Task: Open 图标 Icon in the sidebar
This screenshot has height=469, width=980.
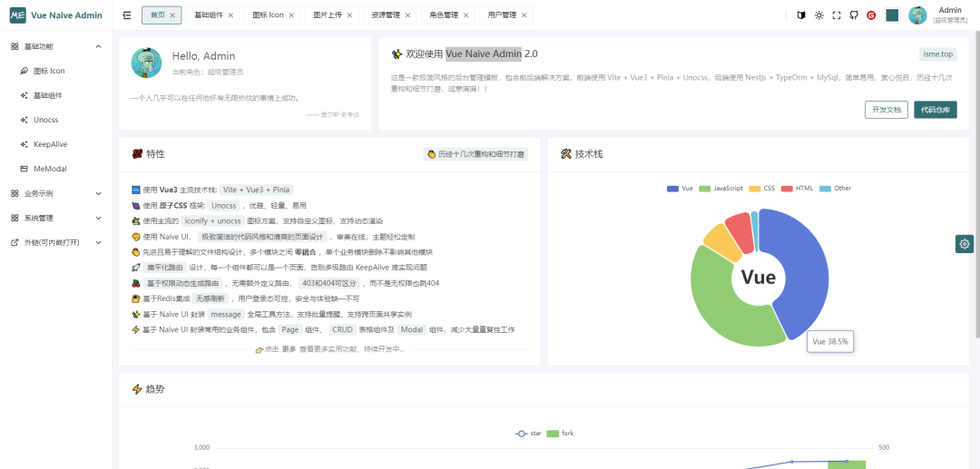Action: tap(56, 71)
